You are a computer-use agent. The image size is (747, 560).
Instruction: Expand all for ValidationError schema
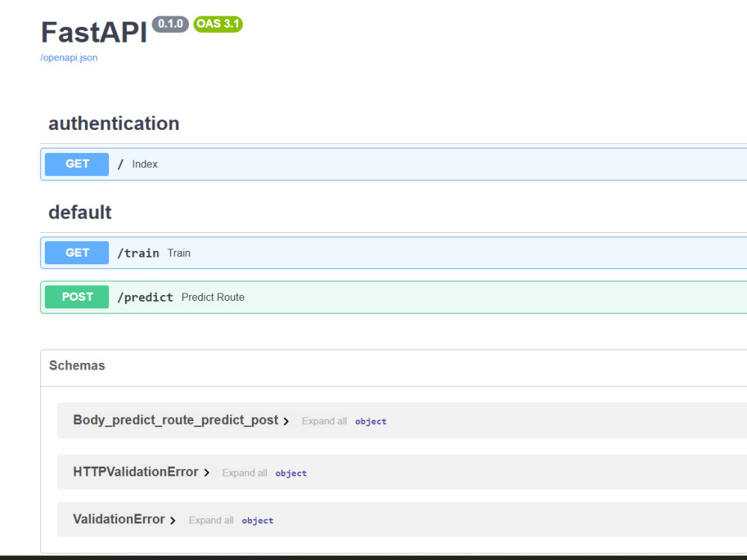point(211,520)
